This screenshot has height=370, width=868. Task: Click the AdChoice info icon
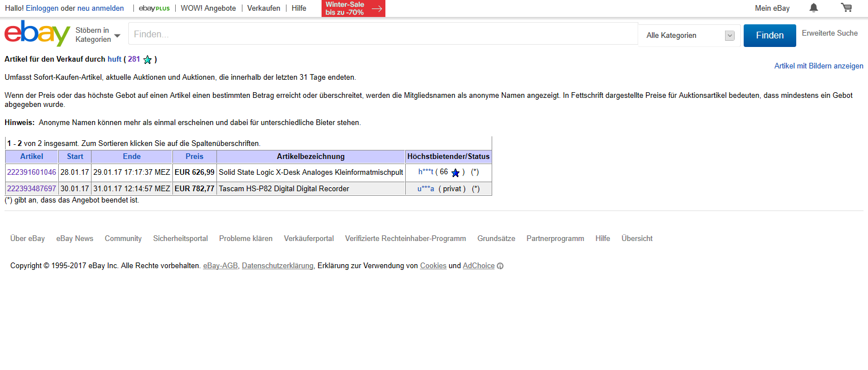pos(500,266)
